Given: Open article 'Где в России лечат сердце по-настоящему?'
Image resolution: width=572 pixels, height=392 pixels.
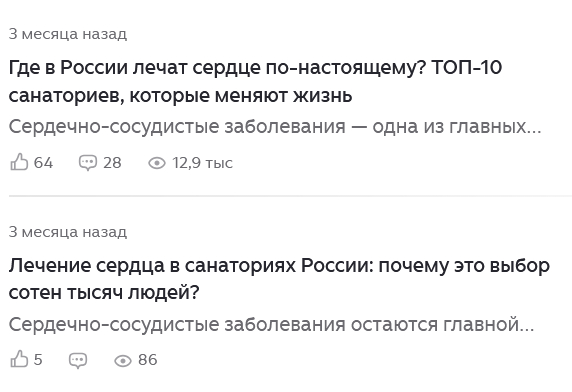Looking at the screenshot, I should coord(255,81).
